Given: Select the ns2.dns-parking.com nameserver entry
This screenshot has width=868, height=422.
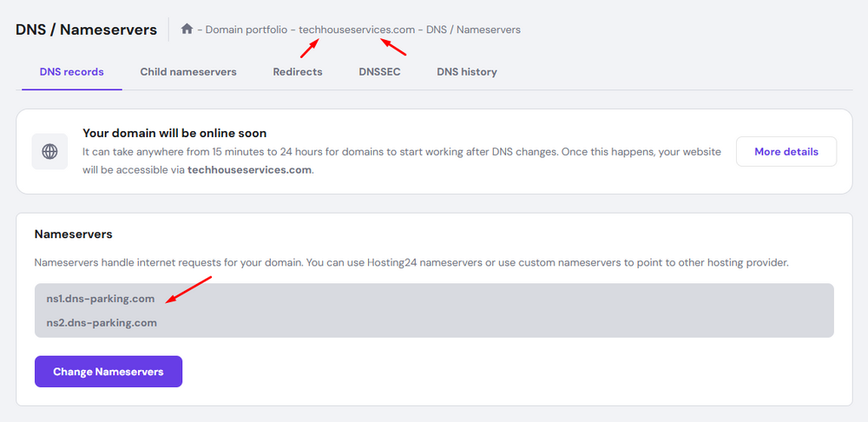Looking at the screenshot, I should (x=101, y=323).
